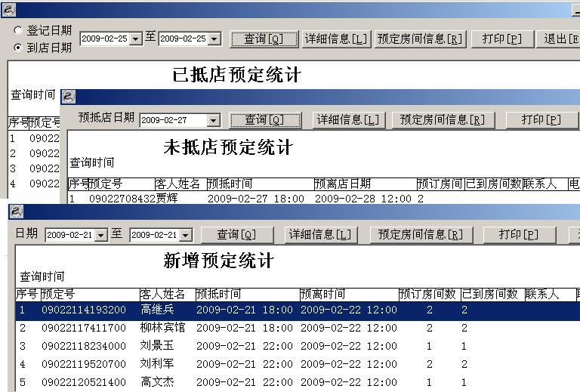Click the title bar icon of the 未抵店预定统计 window

click(69, 97)
